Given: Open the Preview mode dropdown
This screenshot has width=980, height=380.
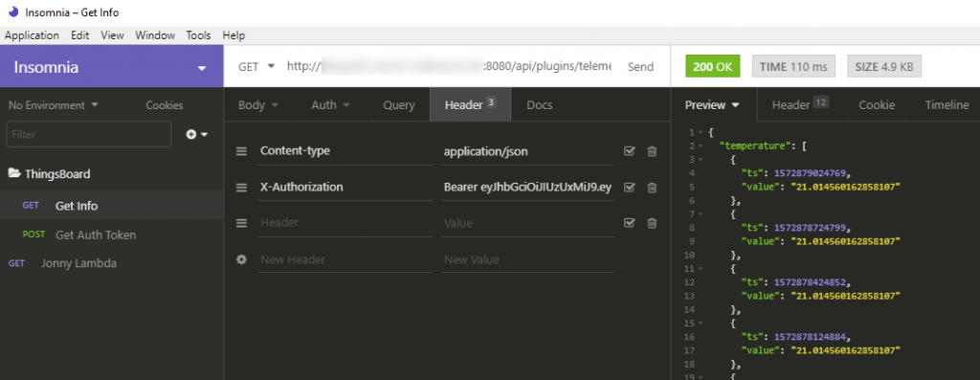Looking at the screenshot, I should coord(712,105).
